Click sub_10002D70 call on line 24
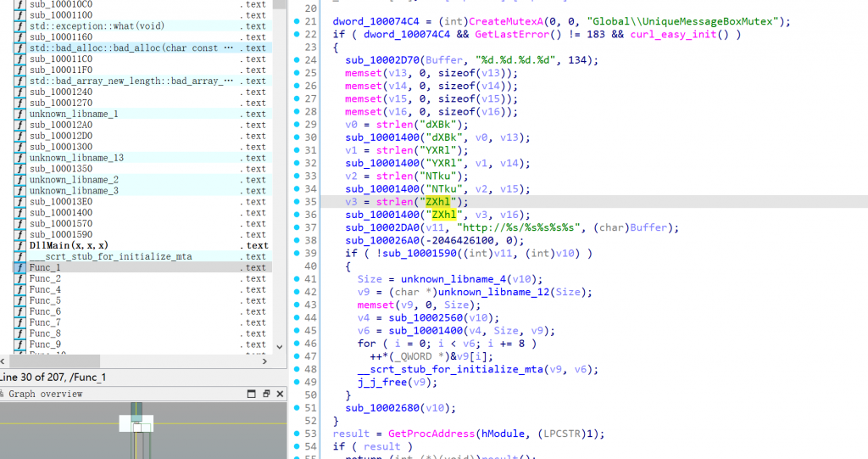The height and width of the screenshot is (459, 868). pyautogui.click(x=382, y=60)
